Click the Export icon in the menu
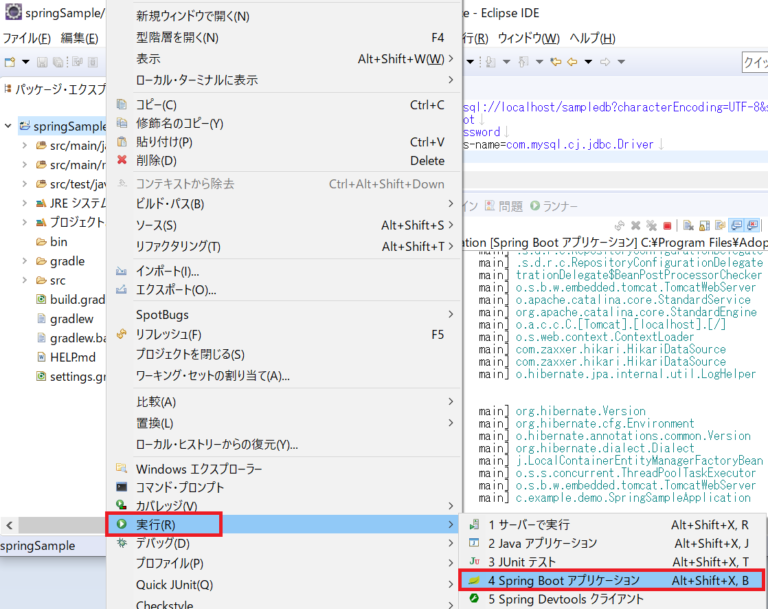The image size is (768, 609). (x=121, y=290)
